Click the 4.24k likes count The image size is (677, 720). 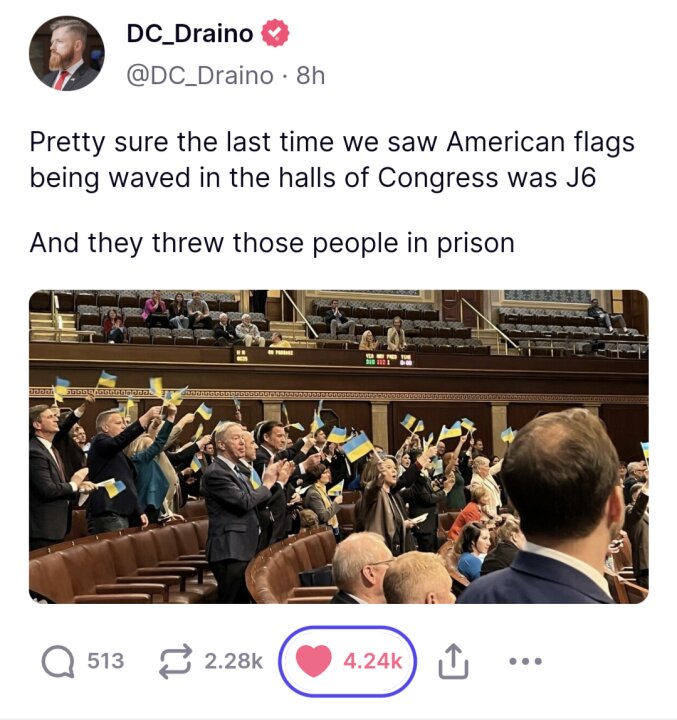click(372, 661)
